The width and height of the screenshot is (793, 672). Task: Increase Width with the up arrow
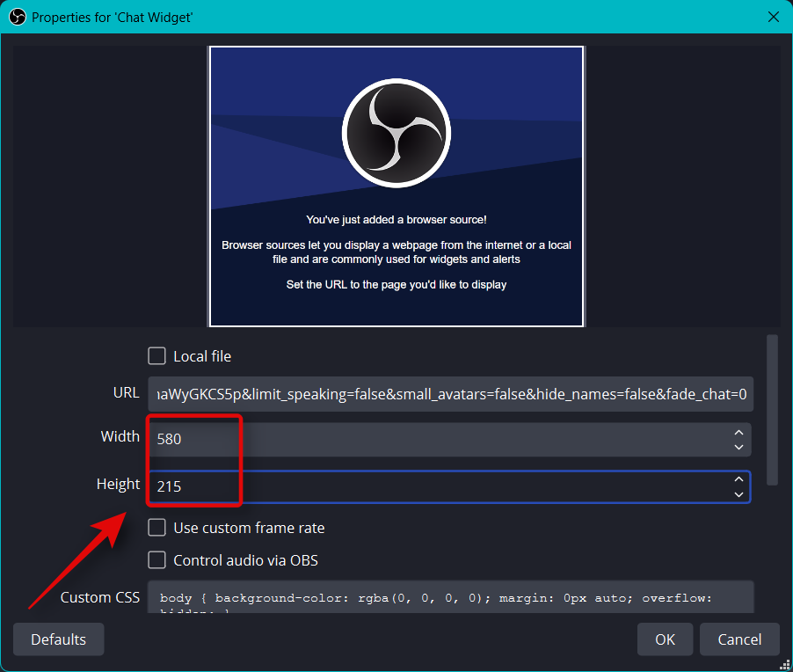[x=738, y=432]
